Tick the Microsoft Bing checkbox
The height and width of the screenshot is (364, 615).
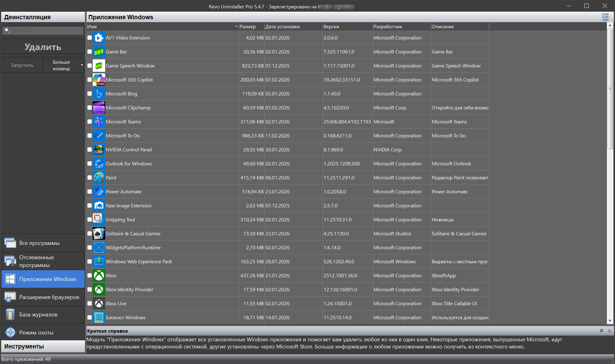point(90,94)
